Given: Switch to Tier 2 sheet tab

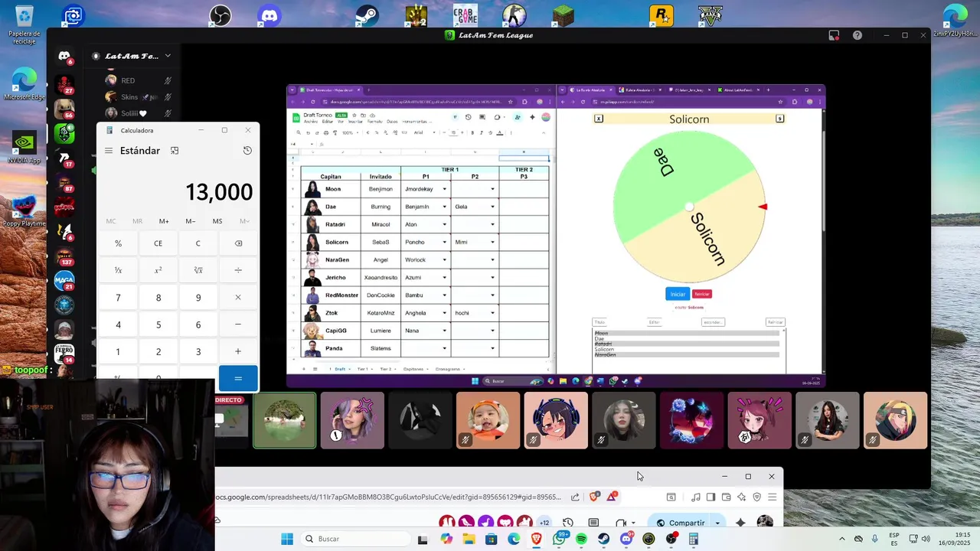Looking at the screenshot, I should (x=386, y=369).
